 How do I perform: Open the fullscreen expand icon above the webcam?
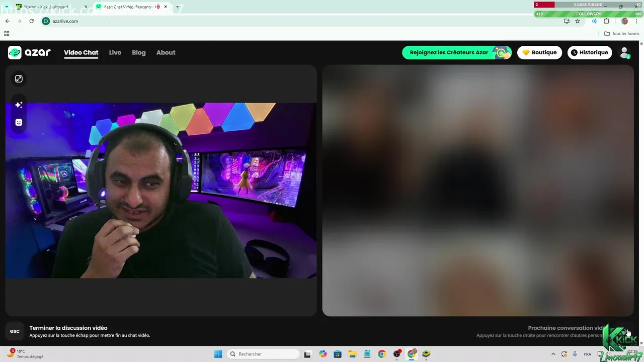19,79
